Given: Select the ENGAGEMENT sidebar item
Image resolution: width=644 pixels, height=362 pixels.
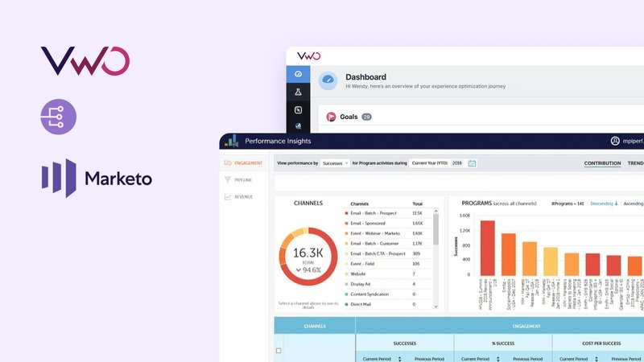Looking at the screenshot, I should coord(243,163).
